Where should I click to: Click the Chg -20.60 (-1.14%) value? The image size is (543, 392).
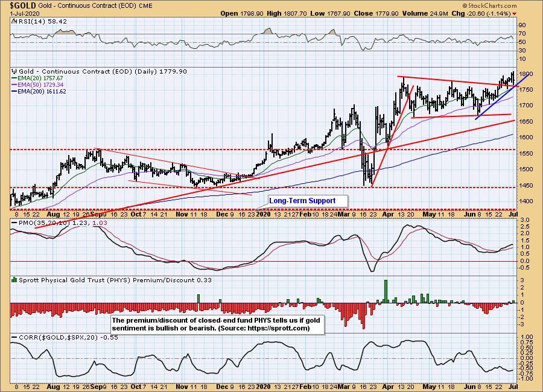(481, 13)
